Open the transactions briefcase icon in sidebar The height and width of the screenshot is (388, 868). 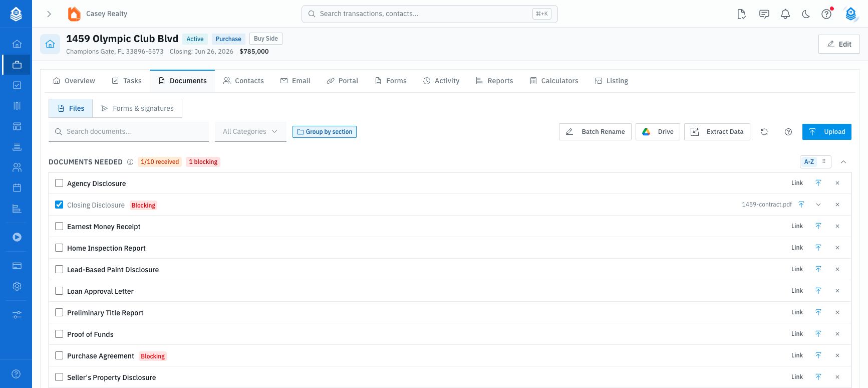click(x=17, y=65)
